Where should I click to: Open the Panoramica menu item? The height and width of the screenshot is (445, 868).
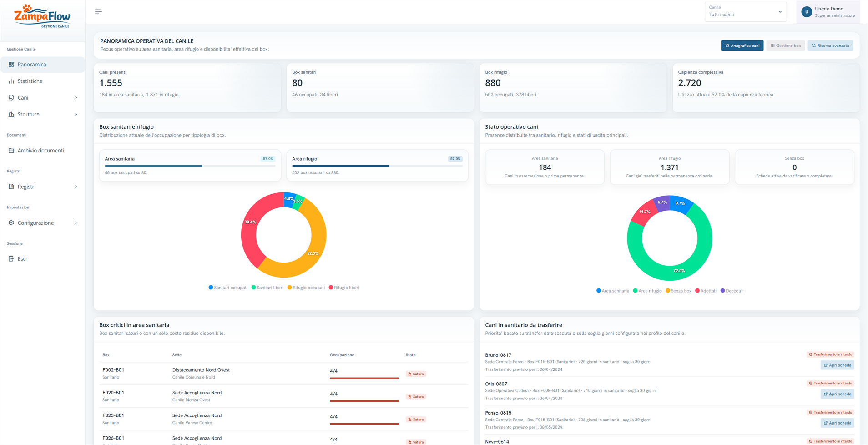[x=43, y=65]
